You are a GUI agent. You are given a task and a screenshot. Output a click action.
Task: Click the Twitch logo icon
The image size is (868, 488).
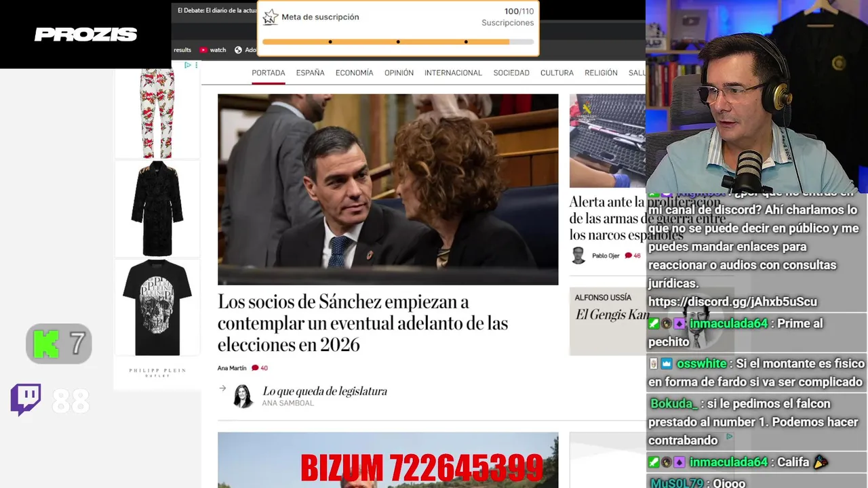point(26,400)
